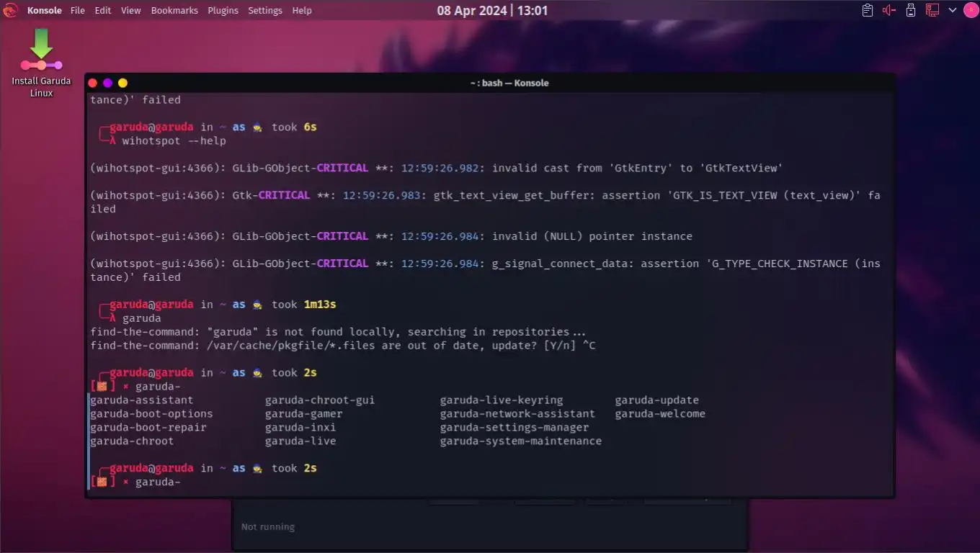Click 'Not running' text in background window

click(x=267, y=526)
